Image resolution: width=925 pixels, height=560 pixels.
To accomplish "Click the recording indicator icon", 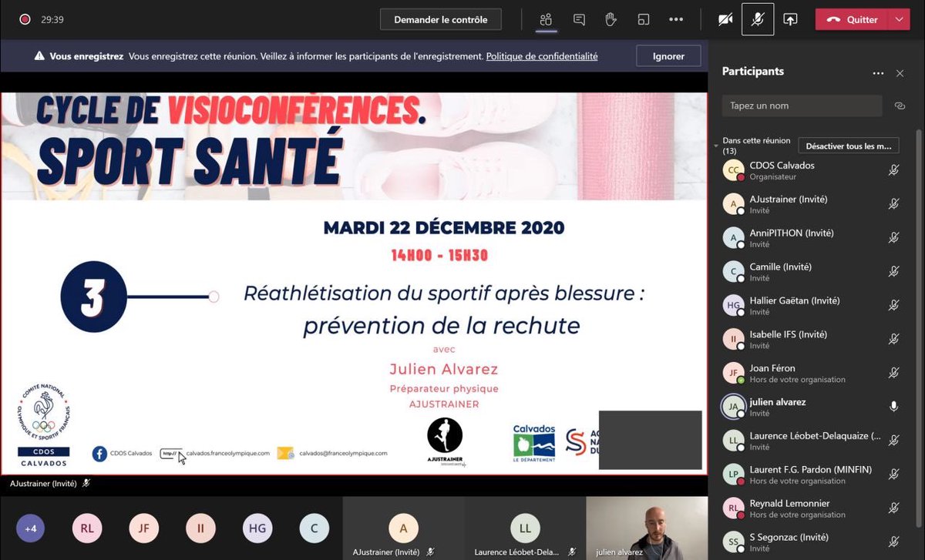I will 25,20.
